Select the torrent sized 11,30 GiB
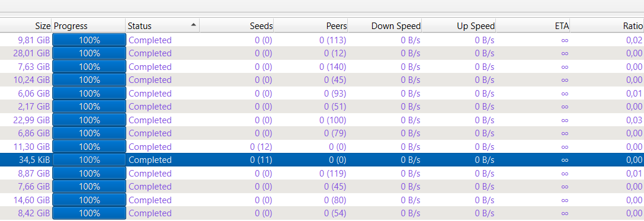 coord(322,147)
